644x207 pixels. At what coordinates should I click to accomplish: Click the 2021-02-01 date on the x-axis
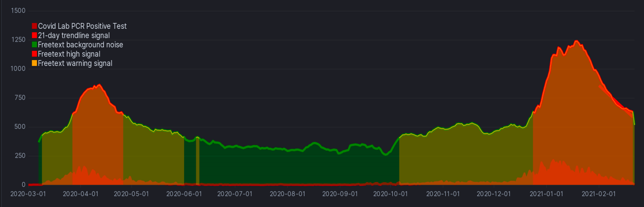(599, 194)
